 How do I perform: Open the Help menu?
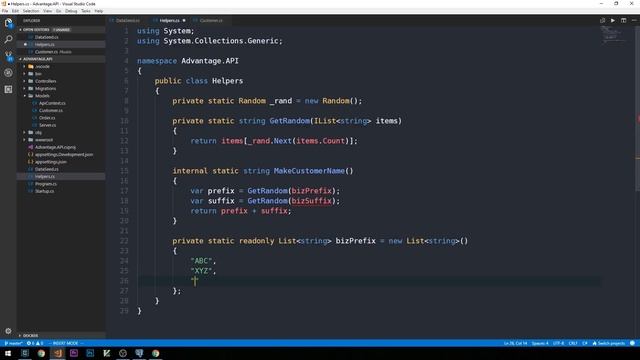coord(99,11)
